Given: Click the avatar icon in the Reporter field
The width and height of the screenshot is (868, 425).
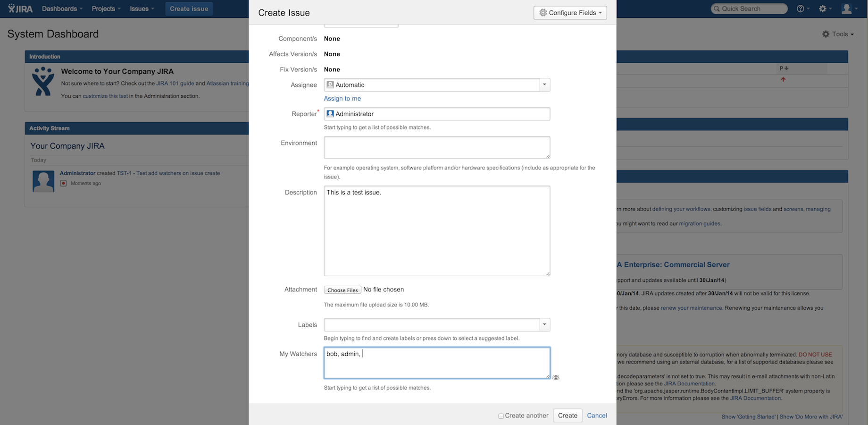Looking at the screenshot, I should click(330, 113).
